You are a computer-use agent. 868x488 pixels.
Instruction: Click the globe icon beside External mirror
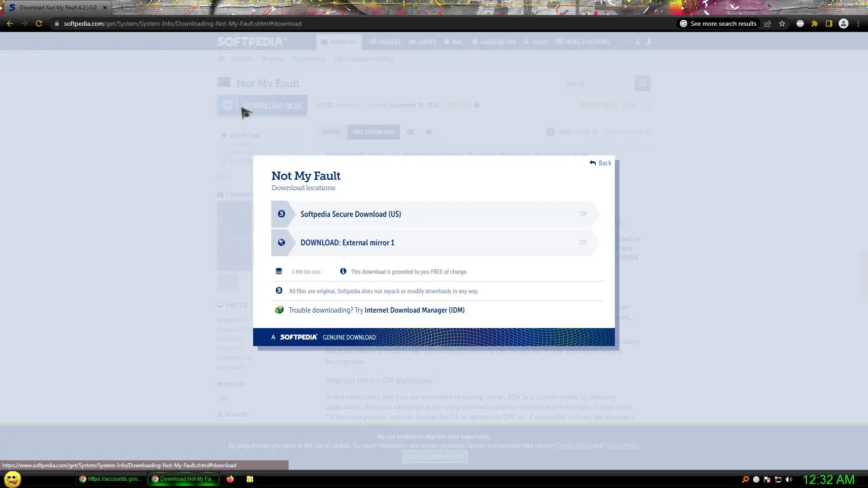[281, 243]
